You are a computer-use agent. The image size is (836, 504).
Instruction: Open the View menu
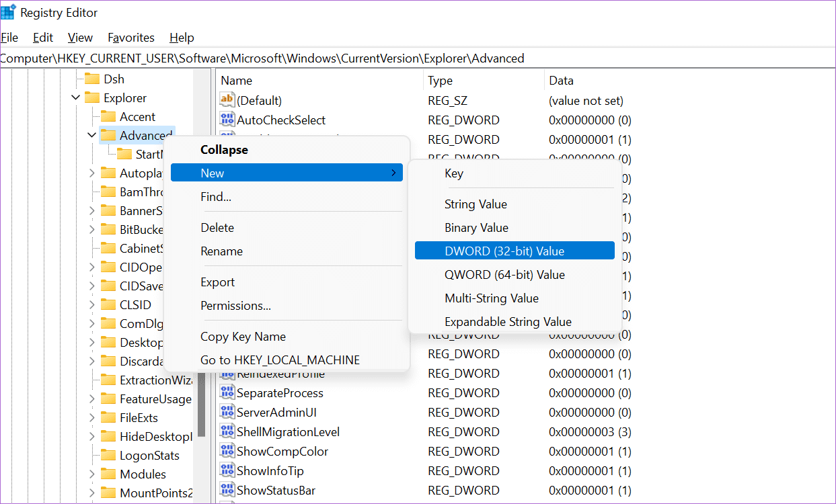(x=81, y=38)
